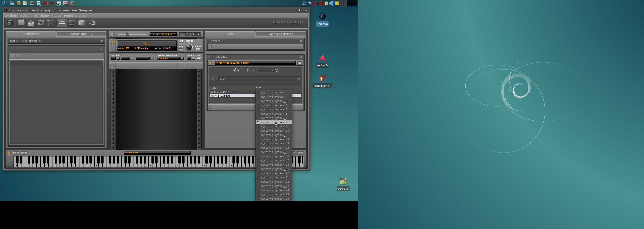Click the plus button left of the piano keyboard
644x229 pixels.
(x=18, y=153)
